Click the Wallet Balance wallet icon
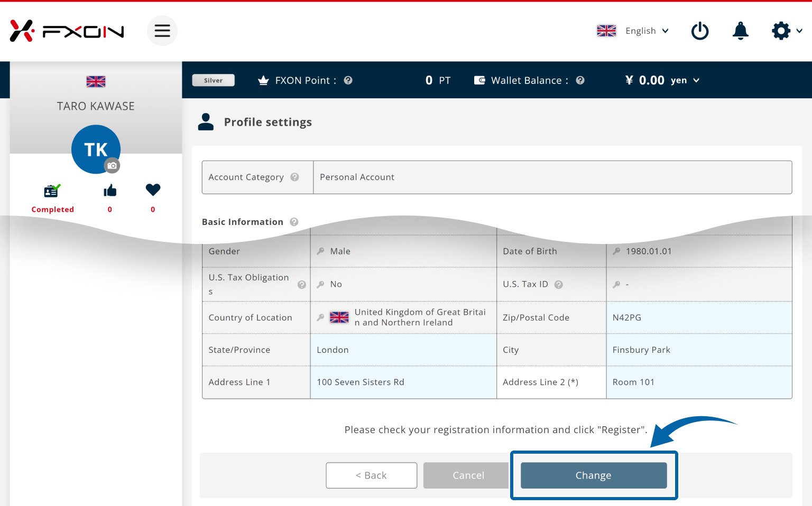The height and width of the screenshot is (506, 812). coord(479,80)
